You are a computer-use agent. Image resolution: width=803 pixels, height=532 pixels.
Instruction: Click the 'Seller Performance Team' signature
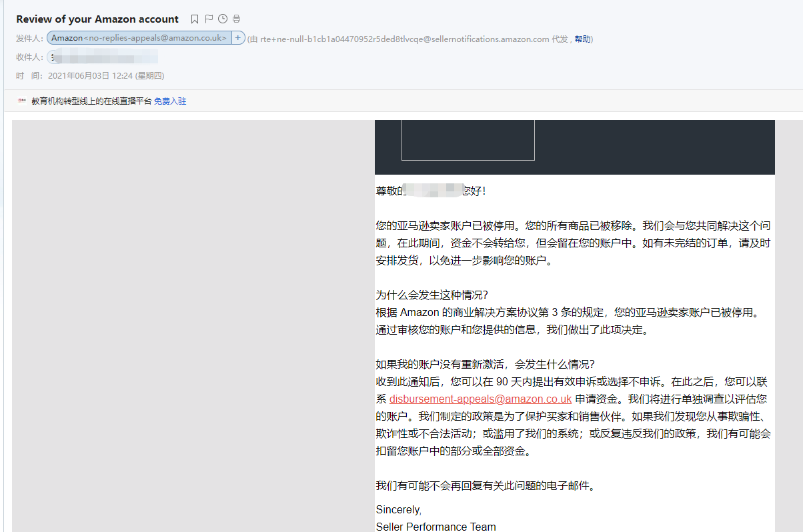click(x=436, y=527)
